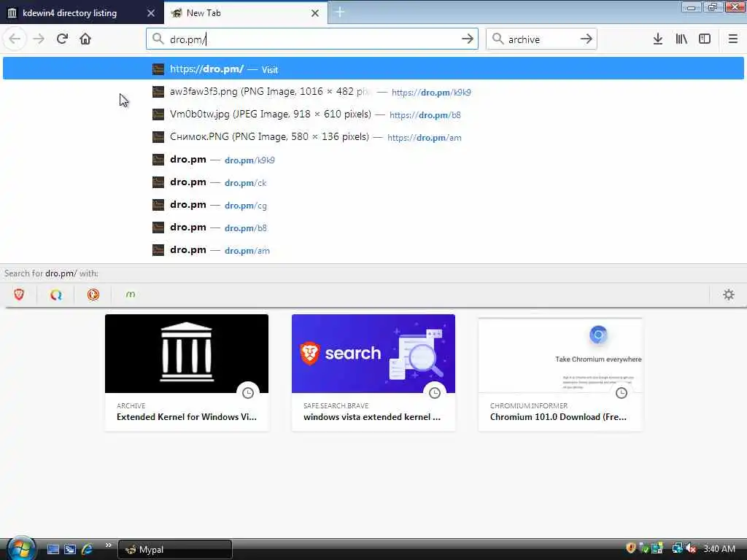The image size is (747, 560).
Task: Click the URL bar containing dro.pm/
Action: click(x=312, y=39)
